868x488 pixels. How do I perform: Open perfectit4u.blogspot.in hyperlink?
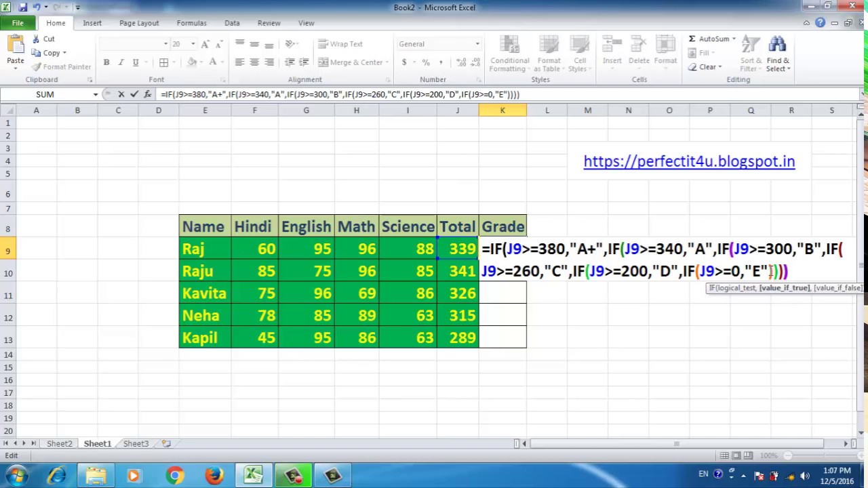coord(689,161)
